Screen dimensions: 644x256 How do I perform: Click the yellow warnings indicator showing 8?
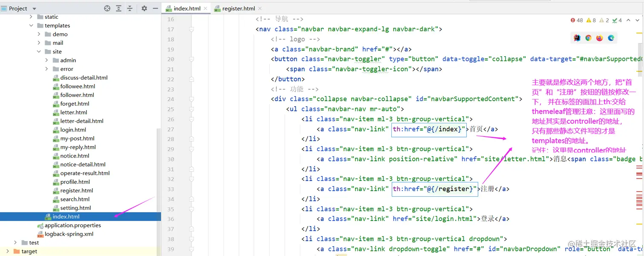pyautogui.click(x=591, y=20)
